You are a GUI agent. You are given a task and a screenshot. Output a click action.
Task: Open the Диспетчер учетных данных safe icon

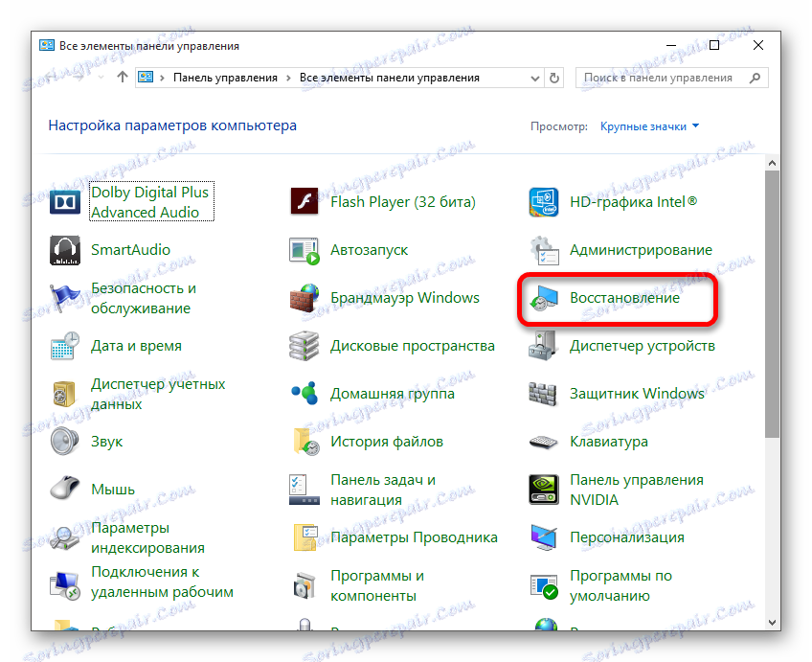click(x=65, y=394)
